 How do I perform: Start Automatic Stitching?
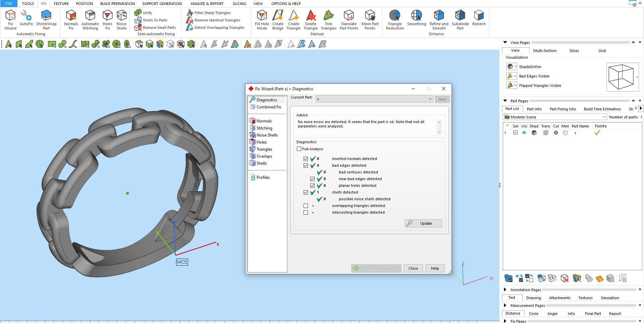[x=90, y=20]
